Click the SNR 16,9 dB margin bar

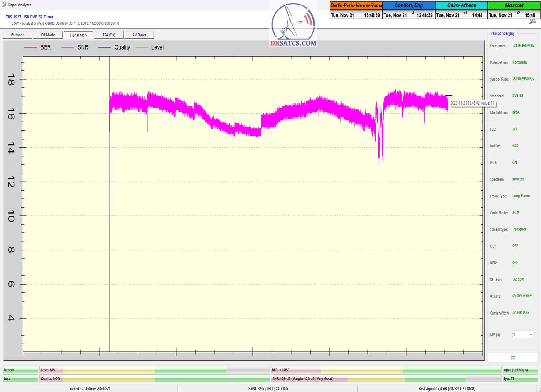pyautogui.click(x=385, y=379)
